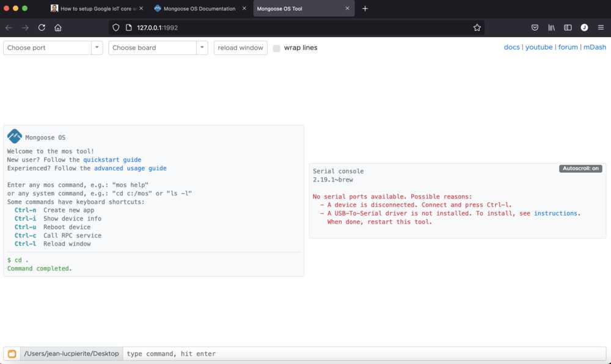Open the mDash link
The width and height of the screenshot is (611, 364).
point(595,47)
